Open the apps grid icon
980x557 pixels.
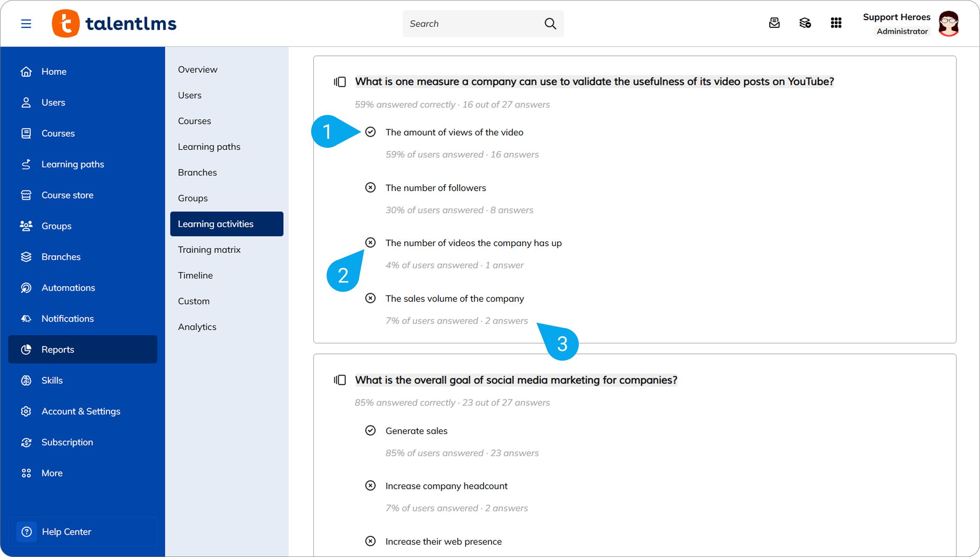(x=836, y=23)
